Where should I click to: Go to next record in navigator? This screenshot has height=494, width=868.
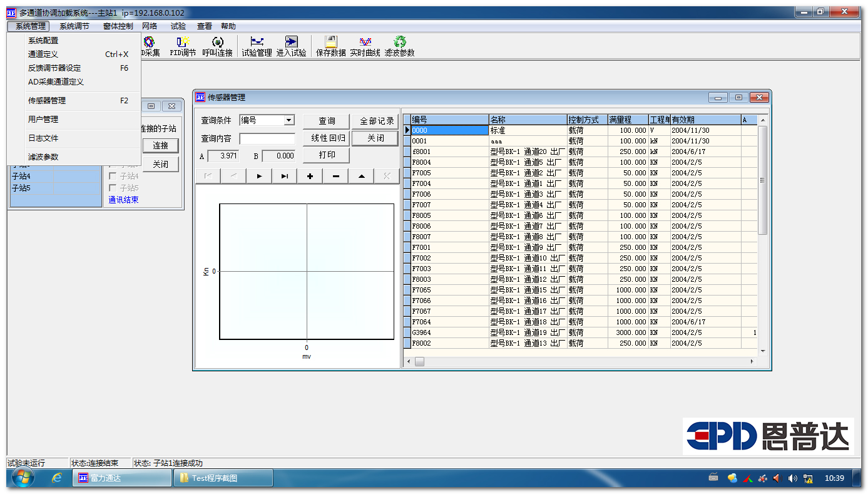click(x=259, y=177)
